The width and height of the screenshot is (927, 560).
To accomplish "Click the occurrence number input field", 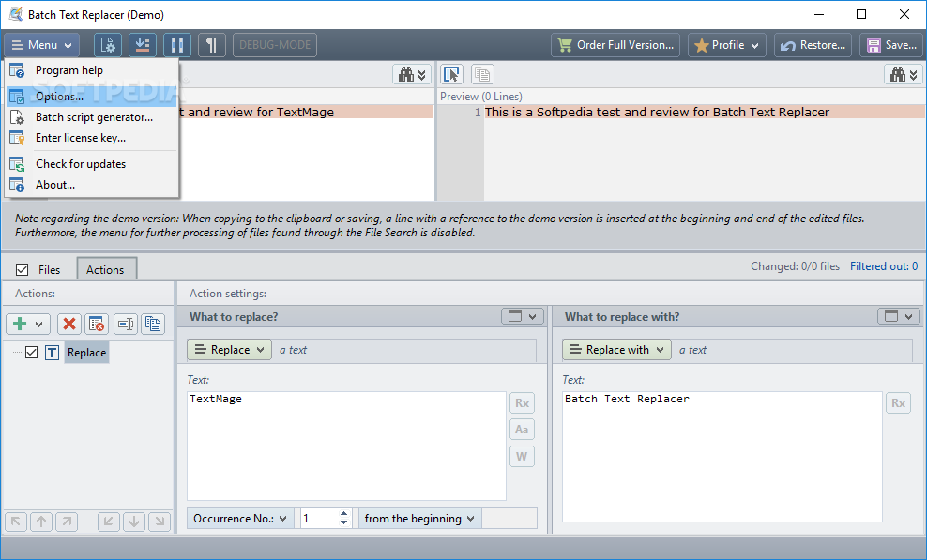I will pos(319,519).
